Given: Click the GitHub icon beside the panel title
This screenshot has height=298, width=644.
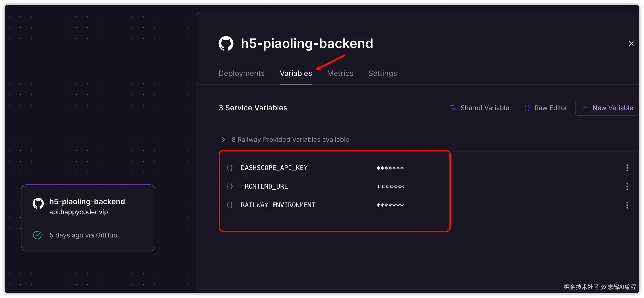Looking at the screenshot, I should 226,44.
